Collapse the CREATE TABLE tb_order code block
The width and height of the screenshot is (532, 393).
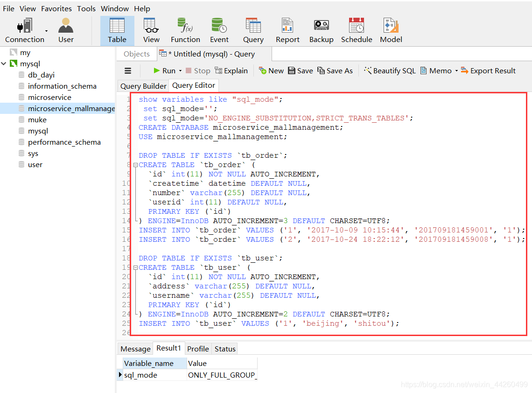pyautogui.click(x=135, y=165)
